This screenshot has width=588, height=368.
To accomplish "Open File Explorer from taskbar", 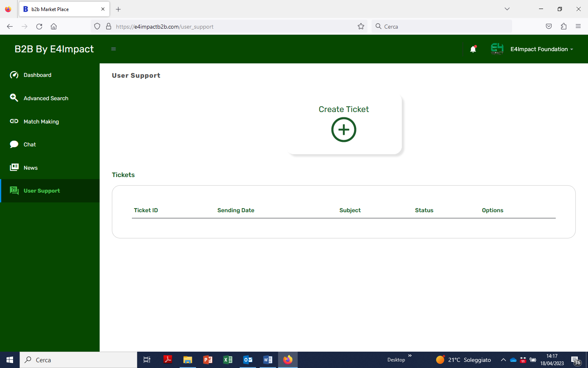I will tap(188, 360).
